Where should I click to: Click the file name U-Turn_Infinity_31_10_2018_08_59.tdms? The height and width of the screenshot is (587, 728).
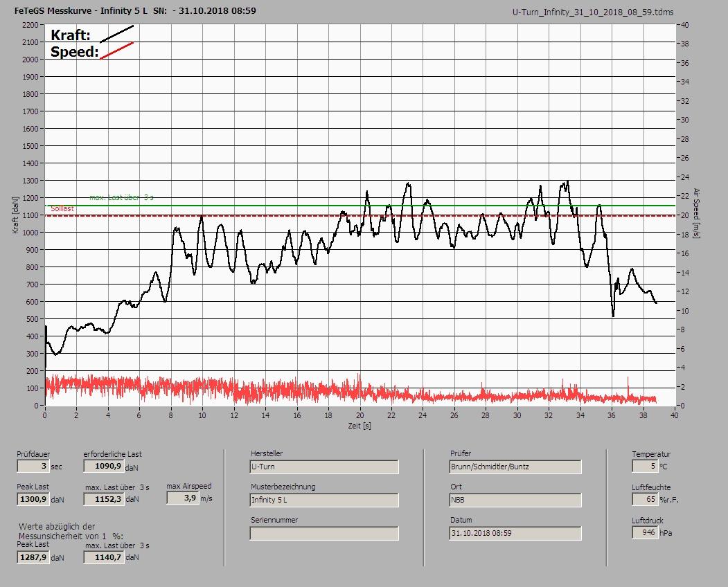point(593,12)
